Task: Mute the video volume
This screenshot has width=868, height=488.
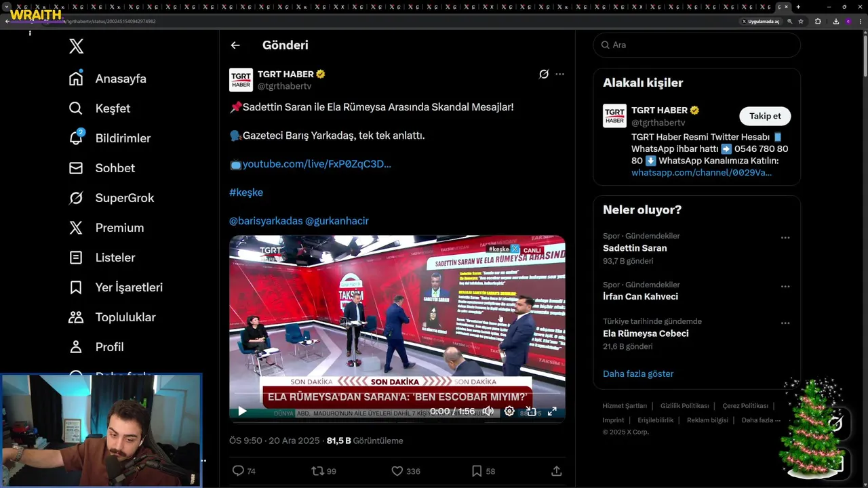Action: 488,411
